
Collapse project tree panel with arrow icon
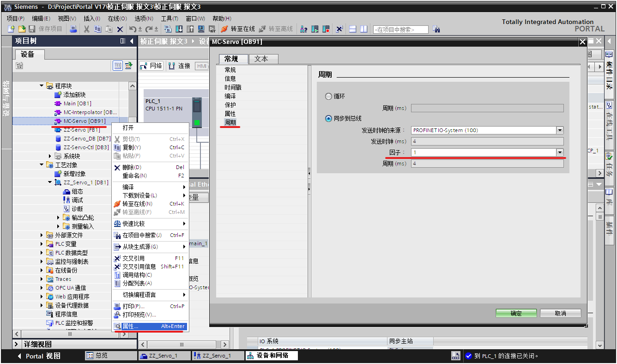pyautogui.click(x=132, y=41)
